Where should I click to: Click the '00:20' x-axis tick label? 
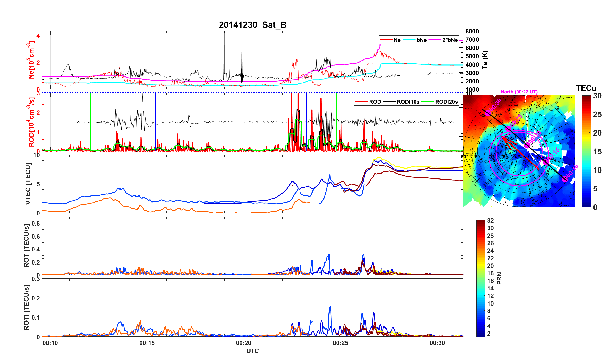(244, 343)
